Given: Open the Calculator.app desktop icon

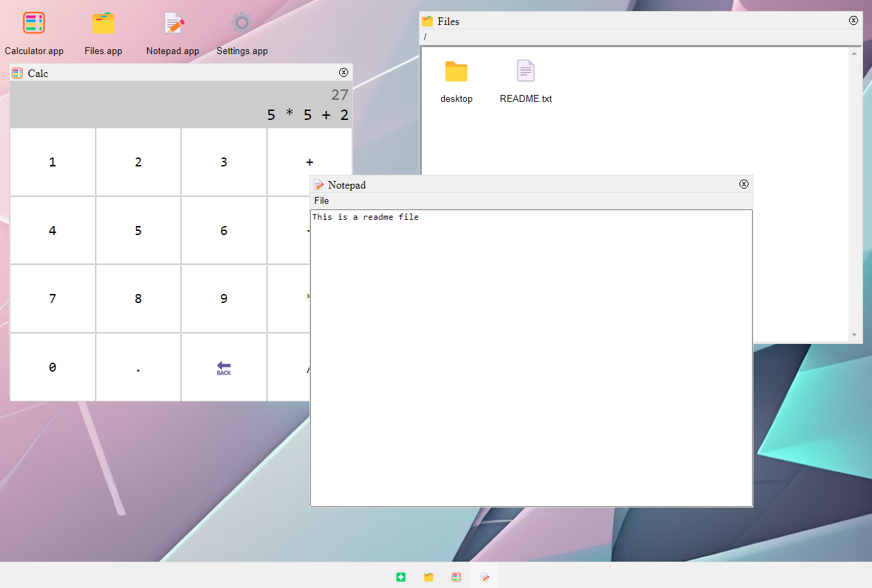Looking at the screenshot, I should point(34,23).
